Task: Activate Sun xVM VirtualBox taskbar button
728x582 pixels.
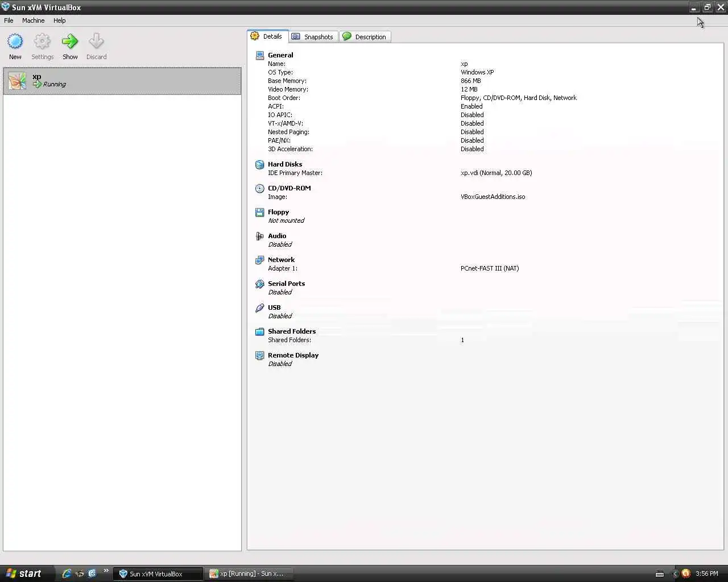Action: (158, 573)
